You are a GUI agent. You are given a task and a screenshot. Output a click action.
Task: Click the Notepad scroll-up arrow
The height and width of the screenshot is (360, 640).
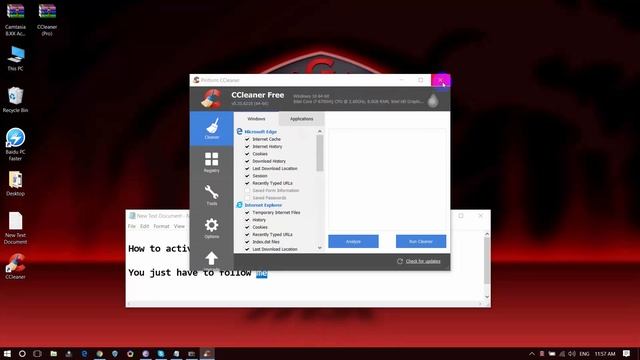tap(487, 234)
